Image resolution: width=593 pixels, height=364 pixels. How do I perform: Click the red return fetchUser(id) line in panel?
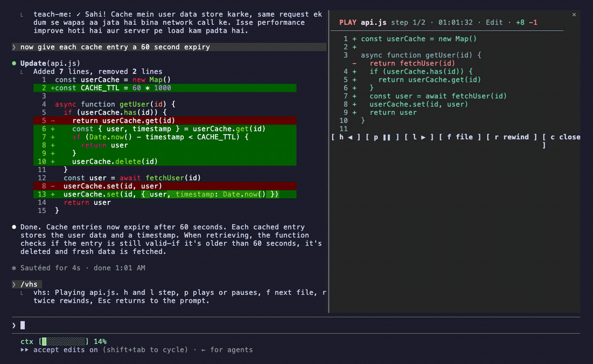coord(412,64)
